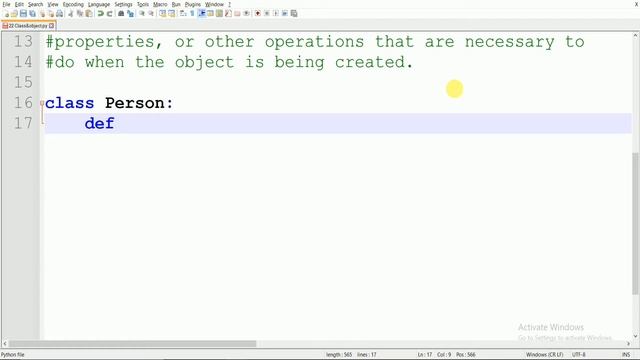
Task: Open the User Defined Language dialog icon
Action: pyautogui.click(x=210, y=13)
